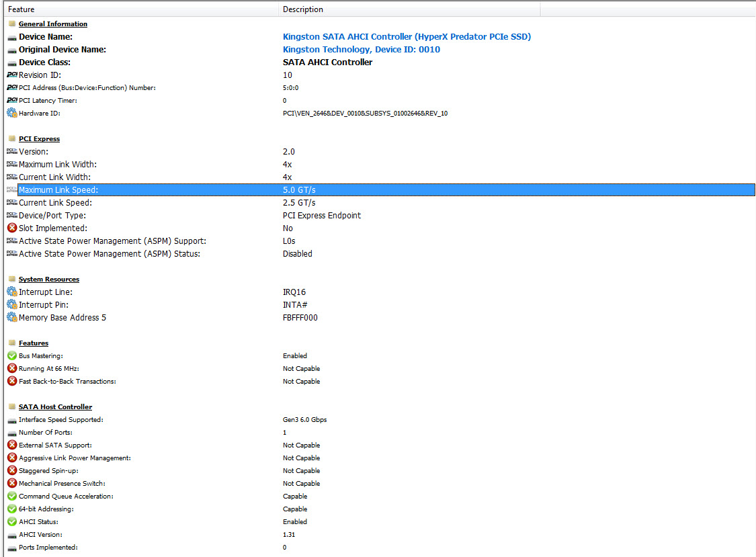
Task: Open the SATA Host Controller section heading
Action: (x=55, y=406)
